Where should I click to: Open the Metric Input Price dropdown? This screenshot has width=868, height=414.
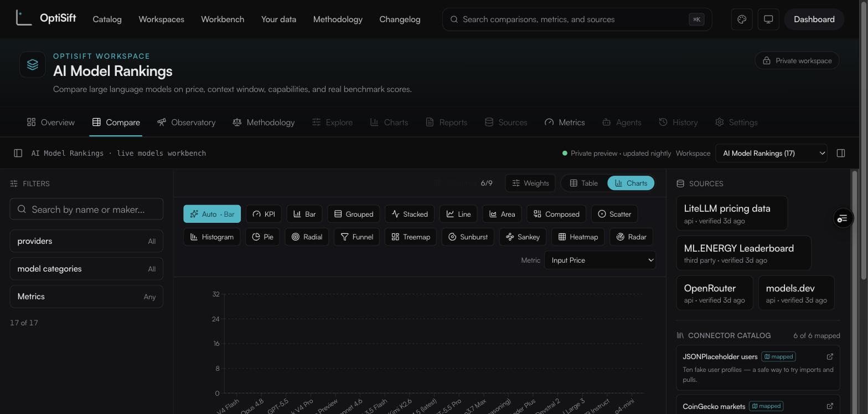click(x=600, y=260)
